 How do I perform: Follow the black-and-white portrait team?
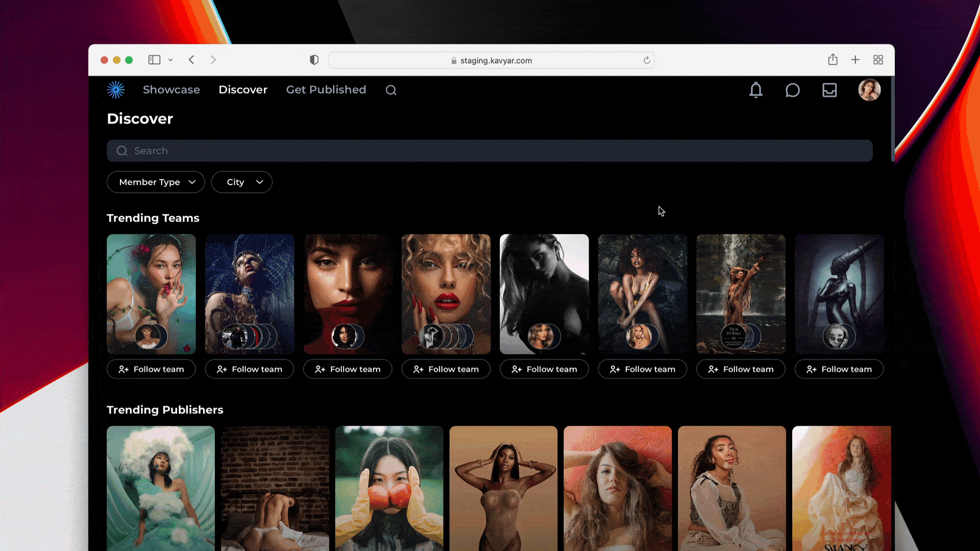(x=544, y=369)
